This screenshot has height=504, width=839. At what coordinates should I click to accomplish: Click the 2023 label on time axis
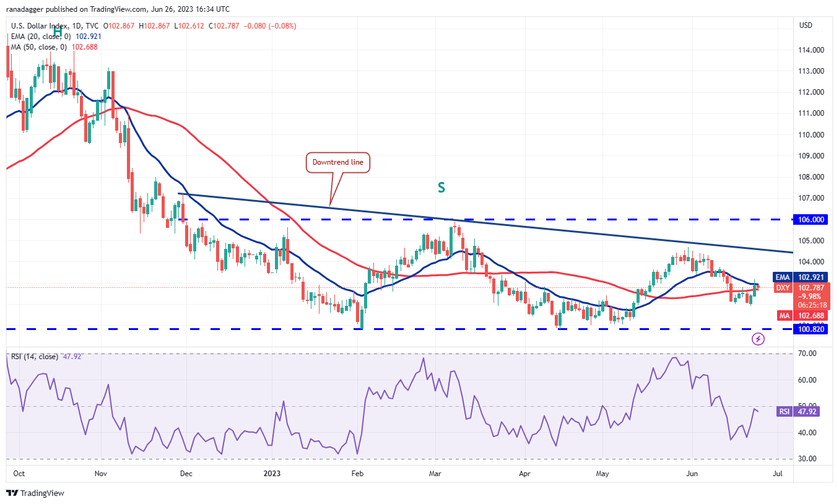[272, 474]
